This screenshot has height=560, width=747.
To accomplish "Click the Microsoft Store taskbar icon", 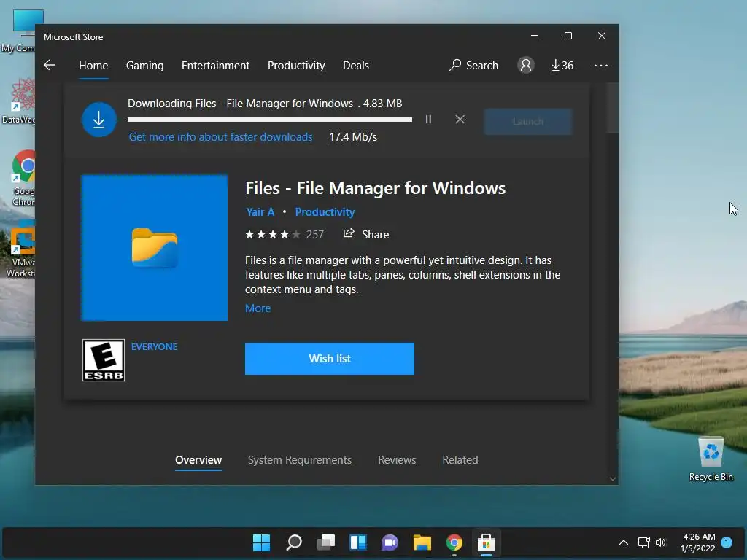I will coord(487,542).
